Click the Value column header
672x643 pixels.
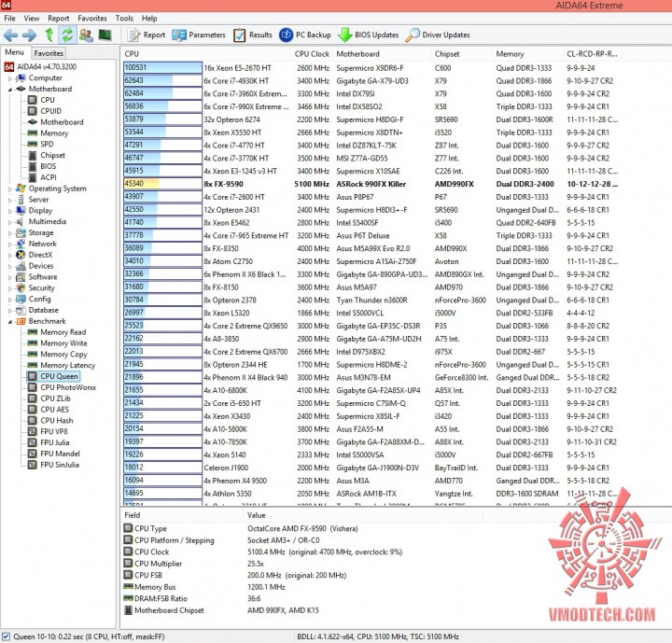[362, 515]
